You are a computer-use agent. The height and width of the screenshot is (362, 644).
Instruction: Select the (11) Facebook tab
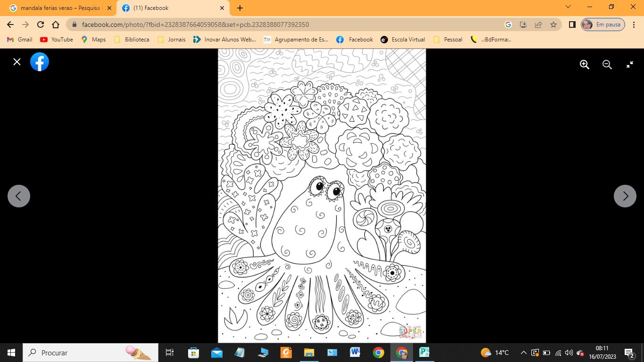(173, 8)
